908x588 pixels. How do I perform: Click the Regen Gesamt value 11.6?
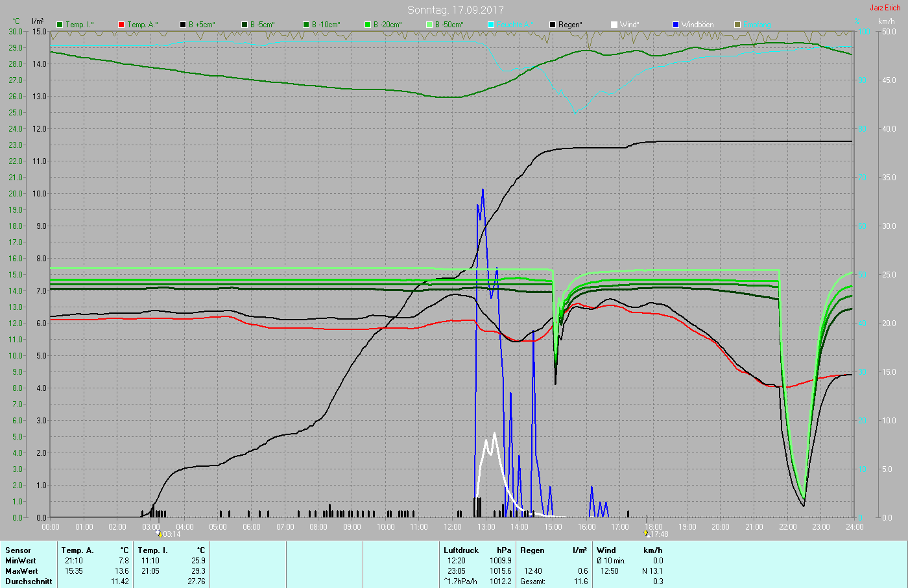point(581,582)
